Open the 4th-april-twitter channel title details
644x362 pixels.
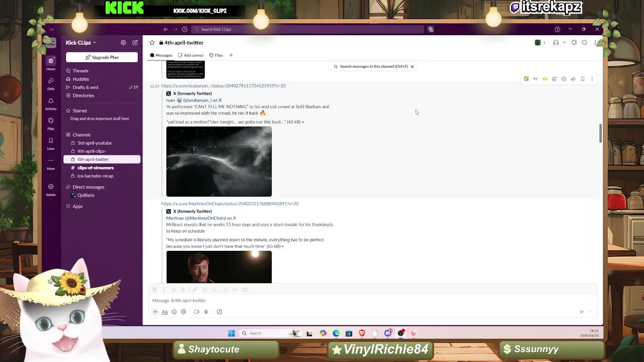click(x=182, y=43)
